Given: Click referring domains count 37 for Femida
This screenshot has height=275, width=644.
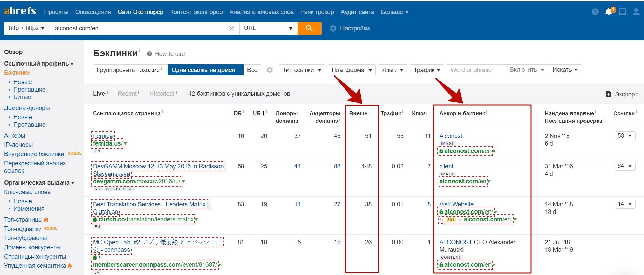Looking at the screenshot, I should pyautogui.click(x=297, y=136).
